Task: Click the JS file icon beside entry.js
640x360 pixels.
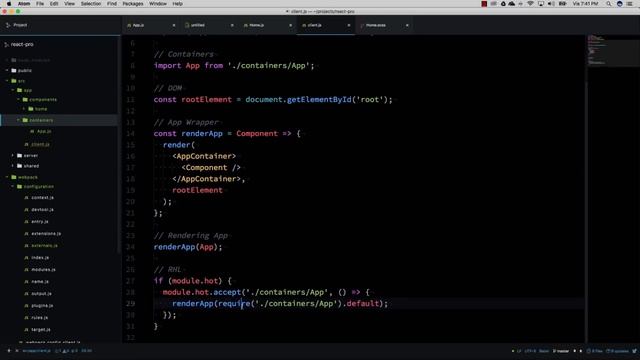Action: tap(27, 222)
